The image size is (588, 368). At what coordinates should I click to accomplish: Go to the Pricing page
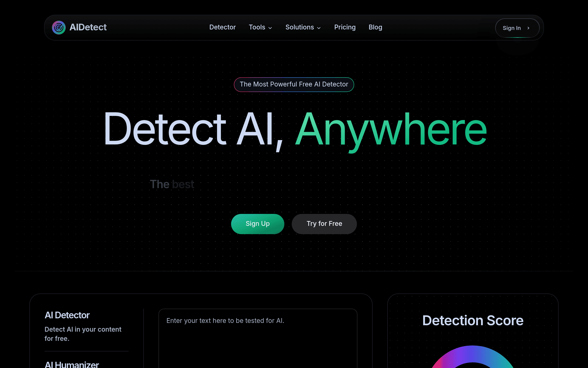pyautogui.click(x=345, y=27)
